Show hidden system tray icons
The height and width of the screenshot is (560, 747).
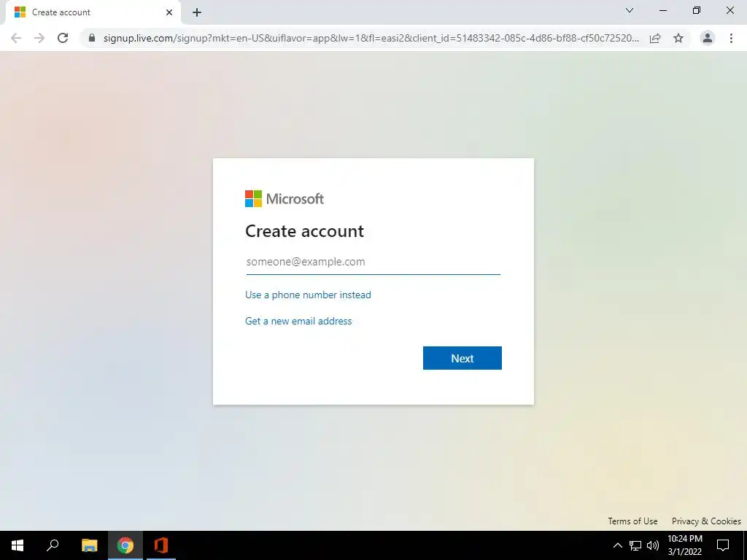coord(617,545)
